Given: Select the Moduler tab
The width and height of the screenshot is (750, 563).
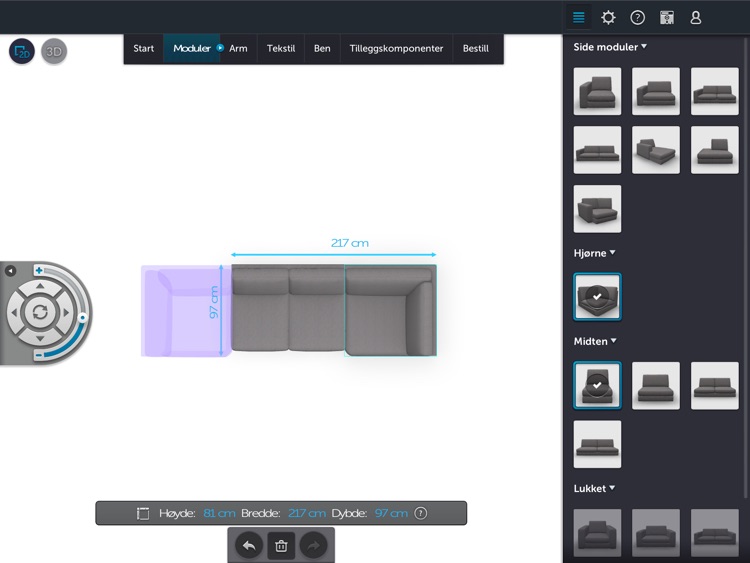Looking at the screenshot, I should [x=192, y=48].
